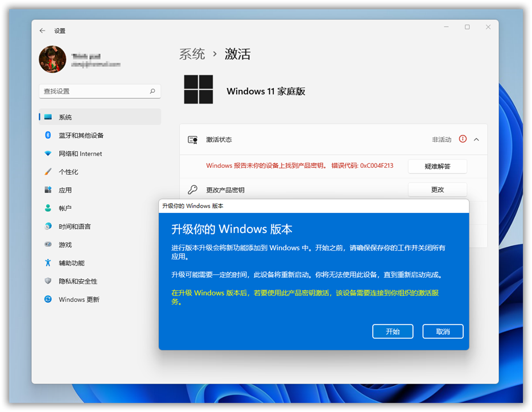Click the 激活状态 certificate icon

[193, 140]
